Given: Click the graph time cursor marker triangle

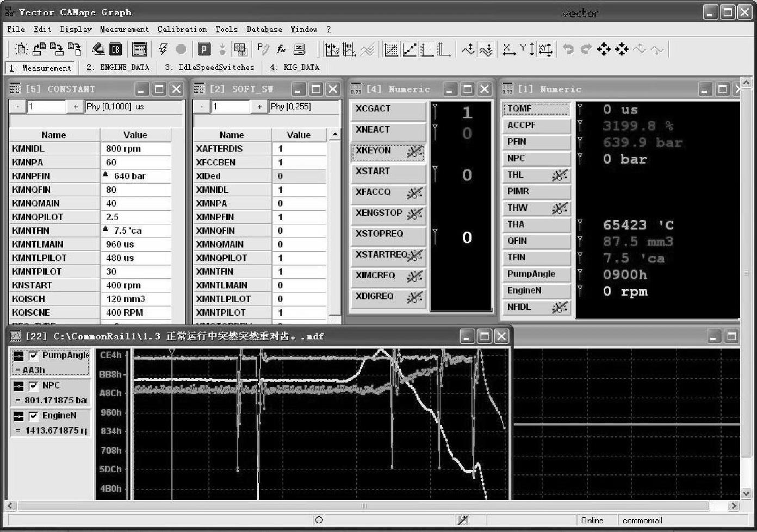Looking at the screenshot, I should click(x=172, y=353).
